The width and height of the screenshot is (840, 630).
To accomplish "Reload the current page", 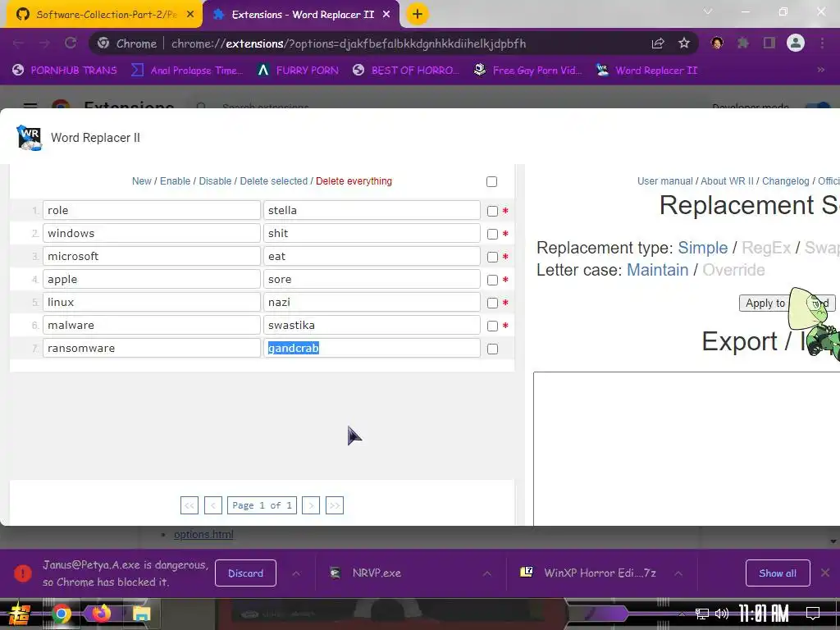I will point(71,43).
